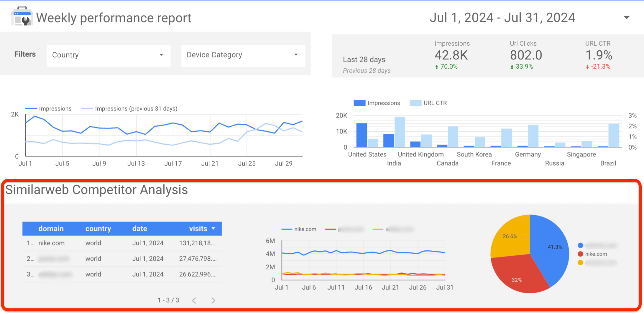Image resolution: width=644 pixels, height=314 pixels.
Task: Click the Brazil URL CTR bar
Action: click(614, 135)
